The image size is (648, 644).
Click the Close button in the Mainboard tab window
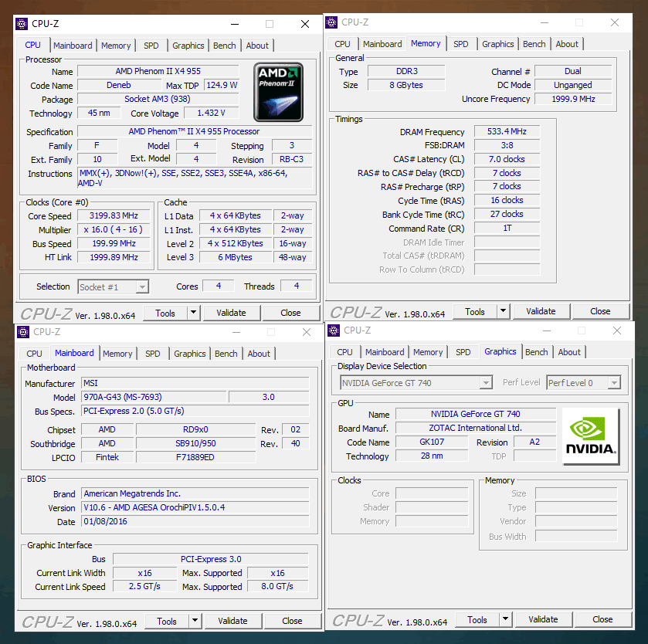[x=292, y=621]
